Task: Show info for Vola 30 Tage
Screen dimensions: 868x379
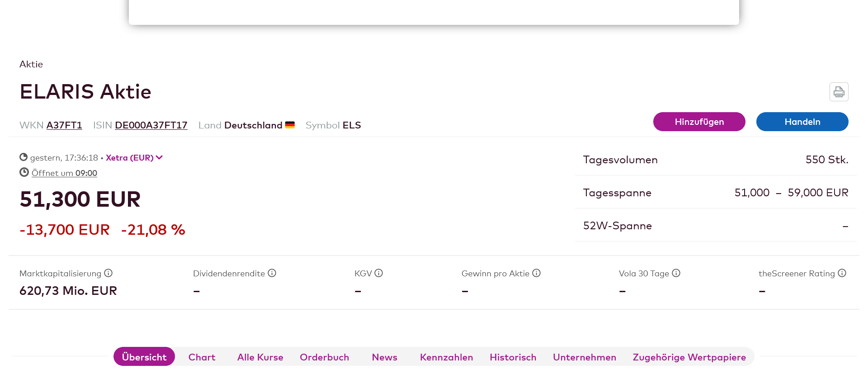Action: tap(676, 273)
